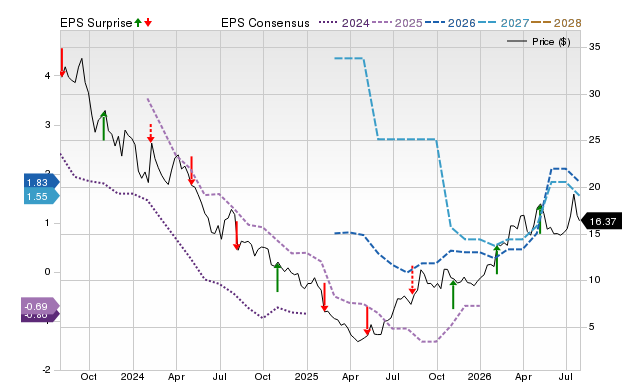The image size is (640, 382).
Task: Click the EPS Surprise legend title
Action: [x=96, y=23]
